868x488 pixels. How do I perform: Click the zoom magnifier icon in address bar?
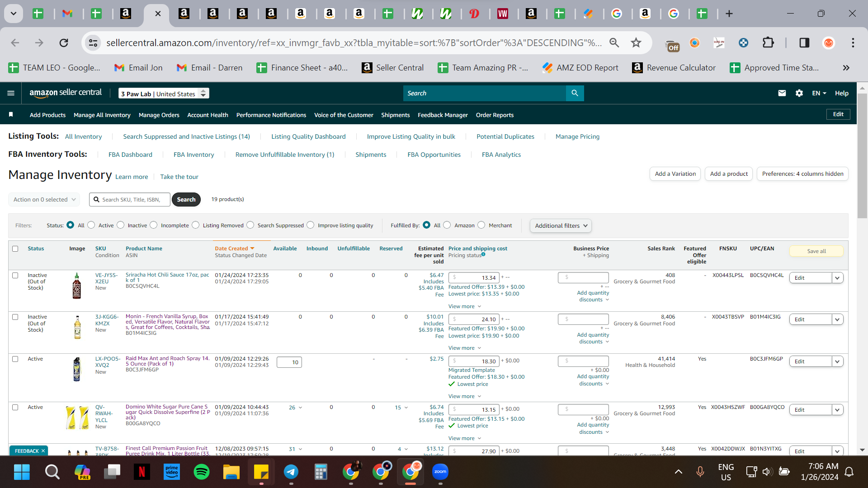point(614,43)
